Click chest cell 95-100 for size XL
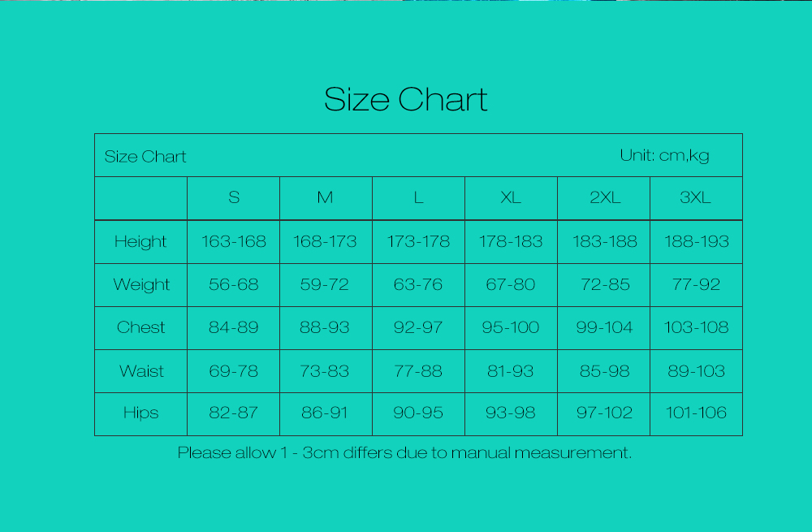Viewport: 812px width, 532px height. tap(511, 327)
